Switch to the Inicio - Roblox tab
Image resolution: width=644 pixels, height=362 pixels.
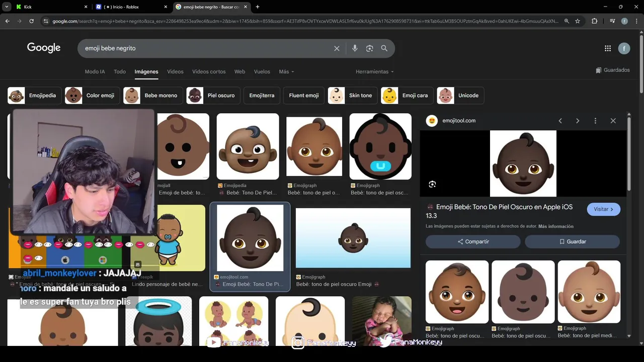pos(131,7)
